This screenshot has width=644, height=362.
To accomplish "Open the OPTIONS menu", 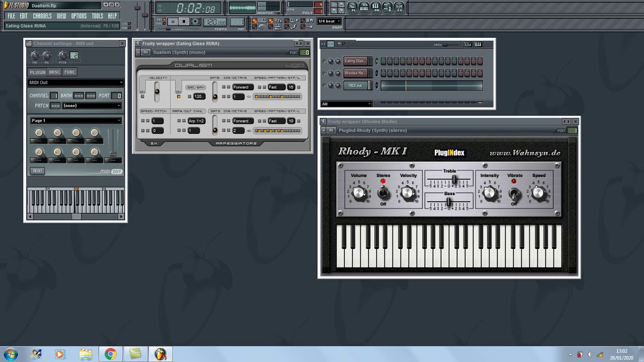I will click(79, 16).
